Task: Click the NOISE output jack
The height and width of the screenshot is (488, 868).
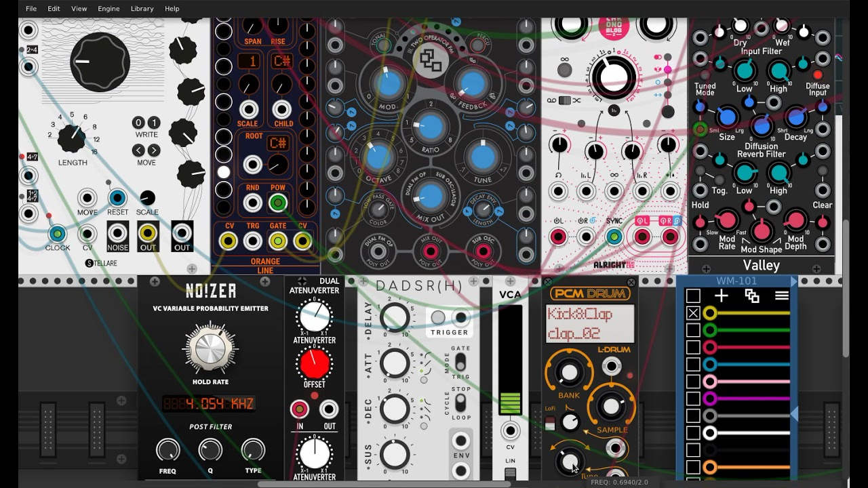Action: tap(117, 232)
